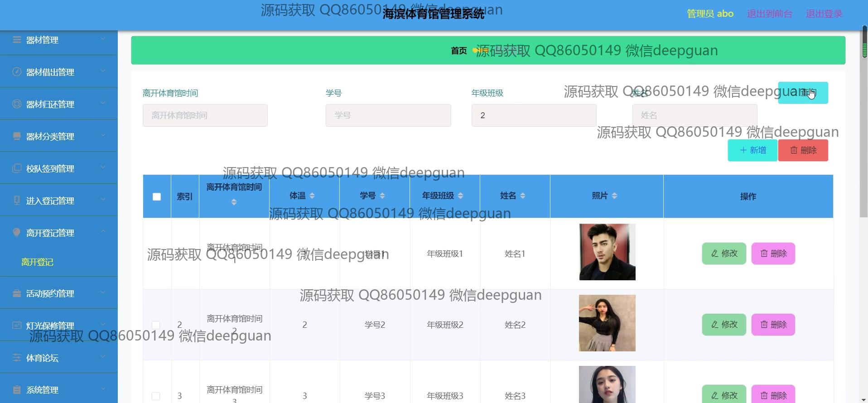Click the 新增 add button
The image size is (868, 403).
click(752, 150)
